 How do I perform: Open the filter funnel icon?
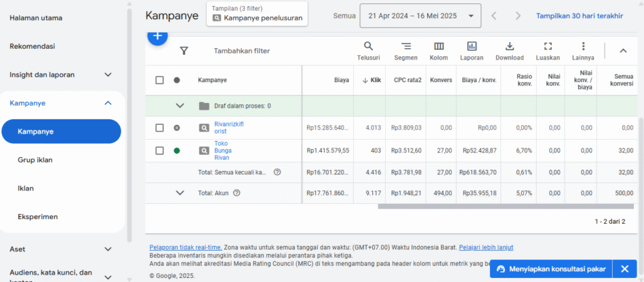[184, 50]
